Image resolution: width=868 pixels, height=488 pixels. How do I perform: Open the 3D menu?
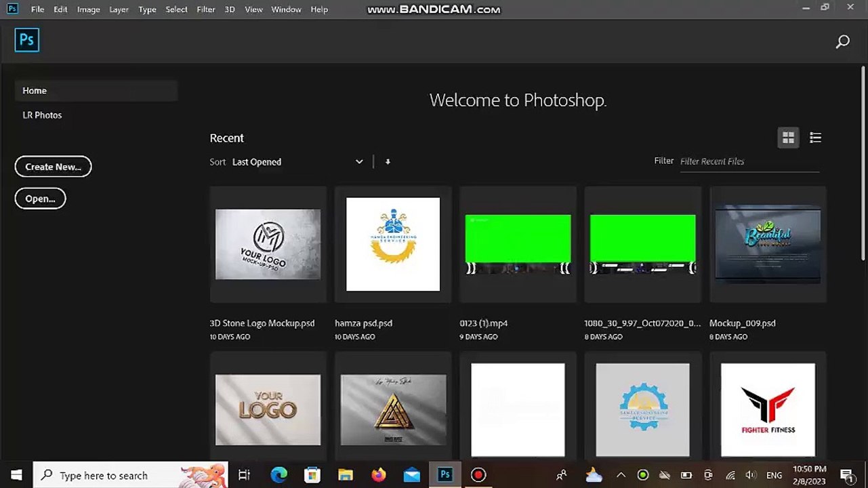point(230,9)
